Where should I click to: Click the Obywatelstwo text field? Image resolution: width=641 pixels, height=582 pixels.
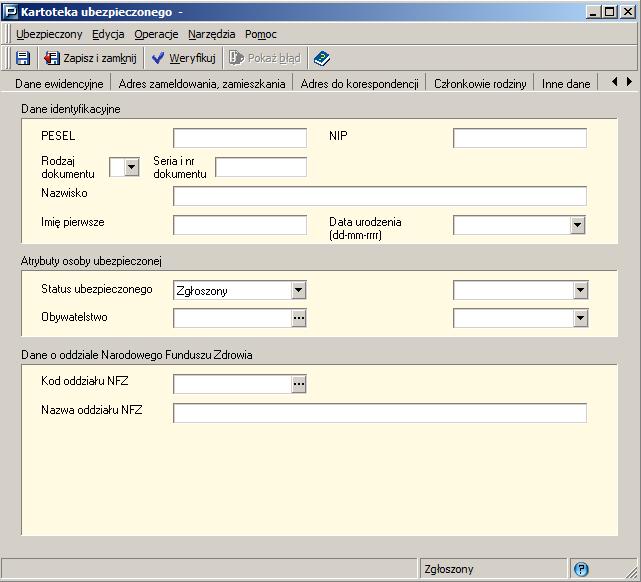(233, 318)
